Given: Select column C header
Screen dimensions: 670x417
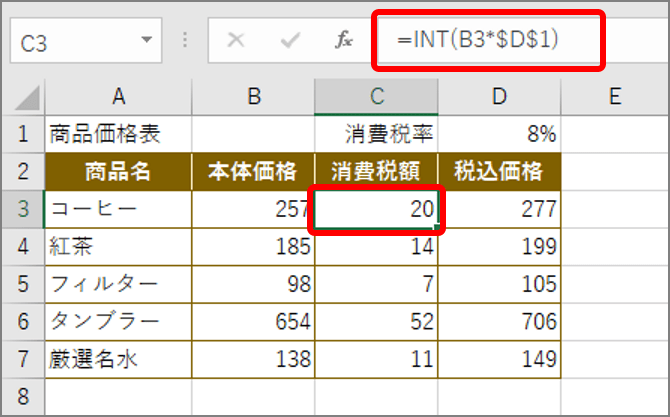Looking at the screenshot, I should point(376,97).
